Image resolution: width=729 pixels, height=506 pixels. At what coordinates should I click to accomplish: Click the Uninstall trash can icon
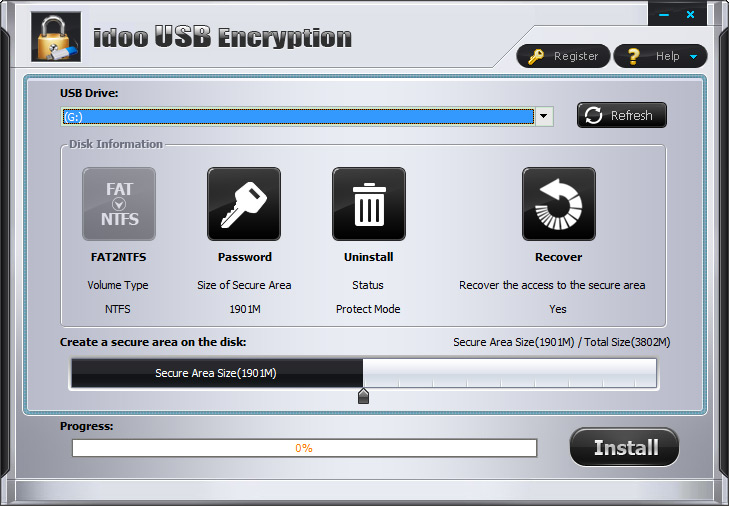368,204
